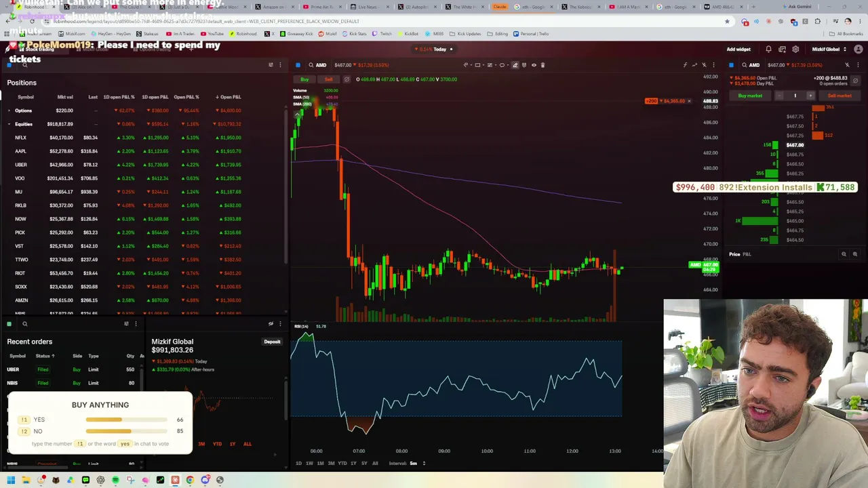Click the Sell market button
The width and height of the screenshot is (868, 488).
(840, 96)
